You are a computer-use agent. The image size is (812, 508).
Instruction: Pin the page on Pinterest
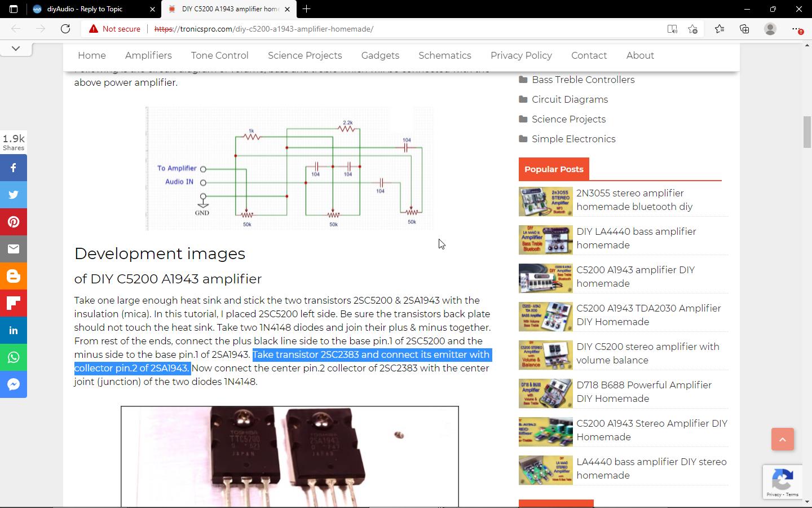(x=14, y=222)
